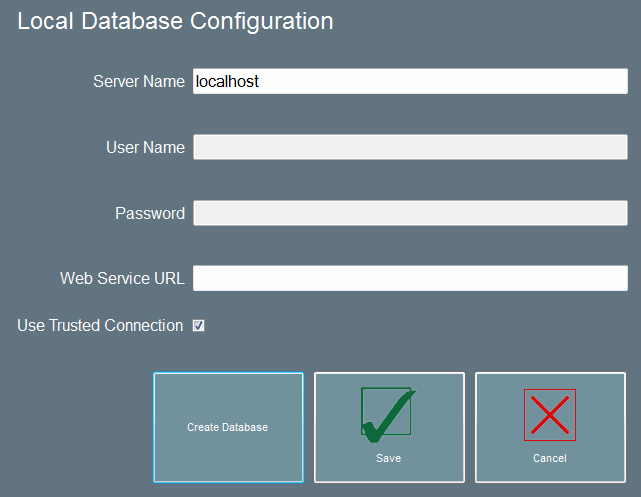Click the red X Cancel icon
Viewport: 641px width, 497px height.
[x=549, y=414]
